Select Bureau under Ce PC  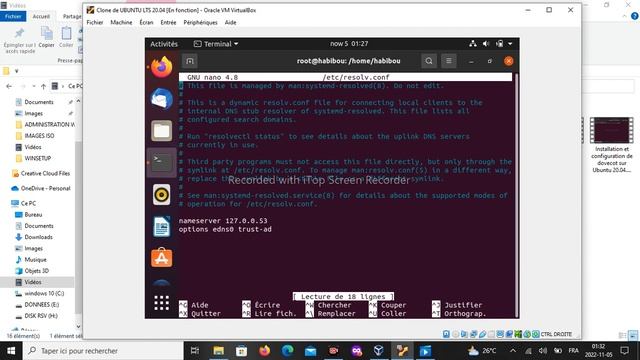click(33, 214)
